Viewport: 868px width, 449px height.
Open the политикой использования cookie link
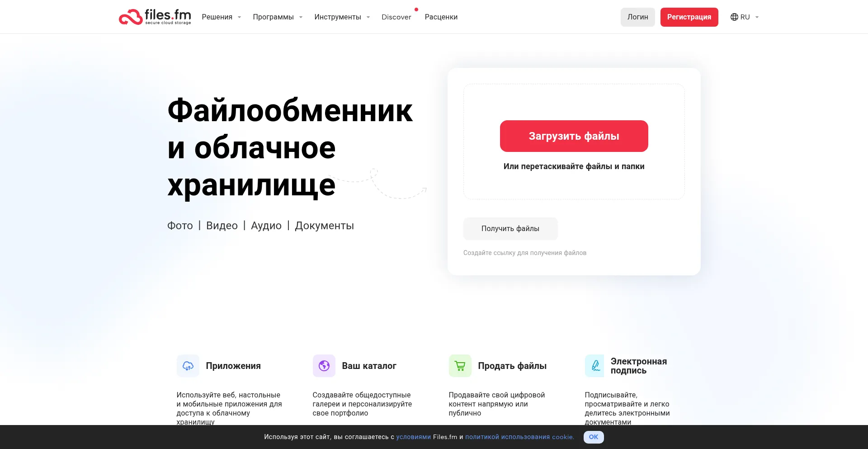[519, 437]
